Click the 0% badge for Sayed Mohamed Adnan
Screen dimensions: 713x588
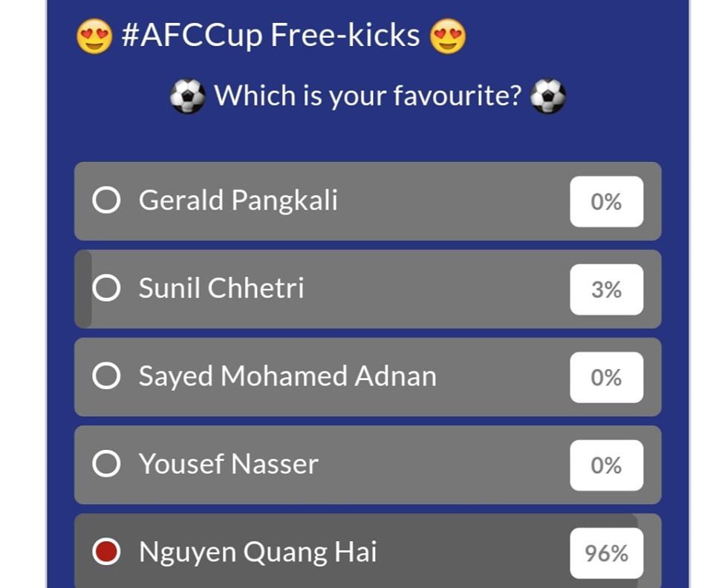(606, 377)
